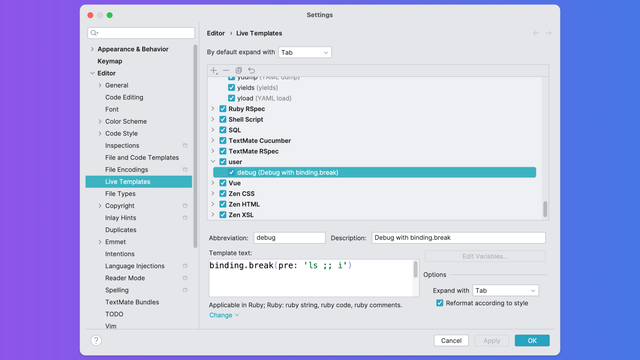Remove the selected live template
This screenshot has width=640, height=360.
coord(226,71)
